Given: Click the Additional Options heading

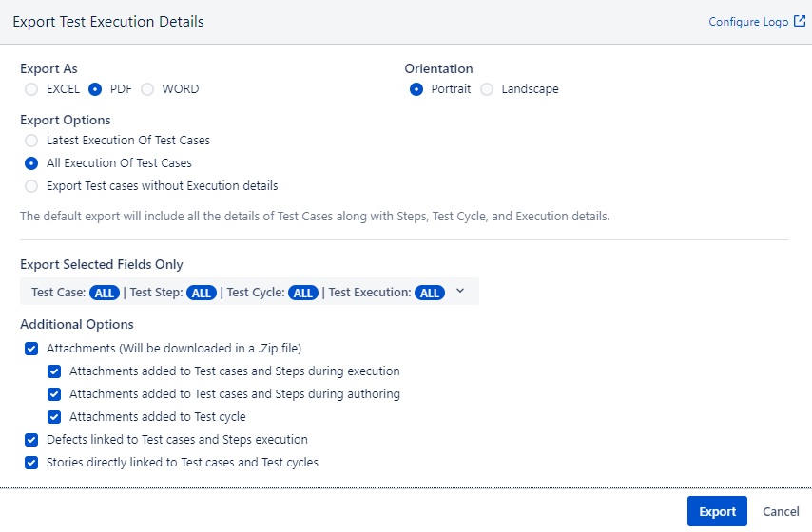Looking at the screenshot, I should point(77,325).
